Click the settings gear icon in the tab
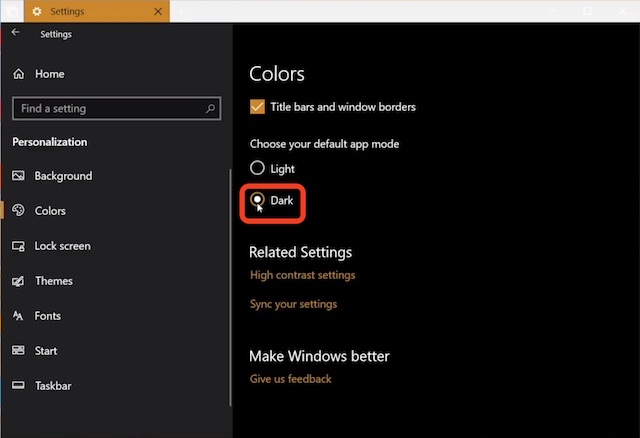The height and width of the screenshot is (438, 640). pyautogui.click(x=37, y=11)
